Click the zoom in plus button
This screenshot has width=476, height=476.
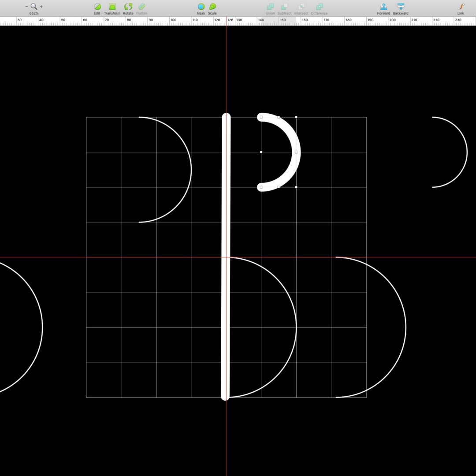41,7
